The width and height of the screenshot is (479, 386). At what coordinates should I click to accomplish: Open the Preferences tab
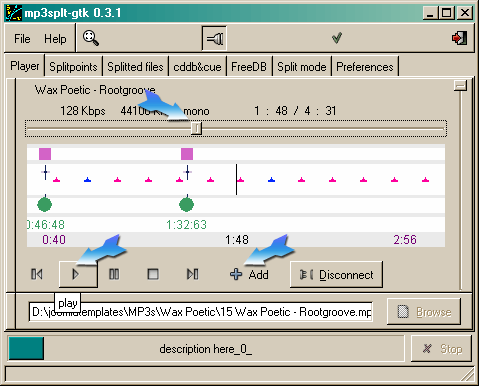[x=365, y=67]
